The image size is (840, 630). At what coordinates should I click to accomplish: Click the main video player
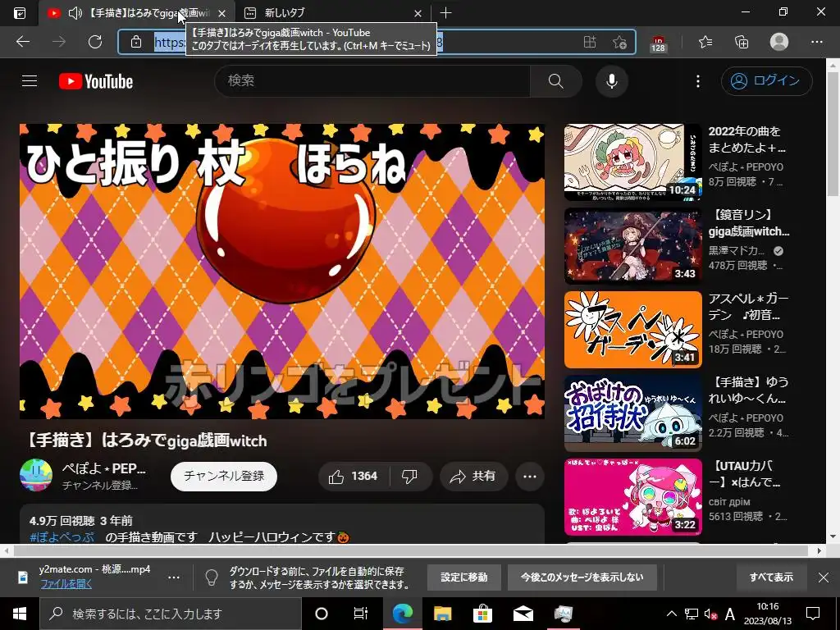[x=282, y=272]
